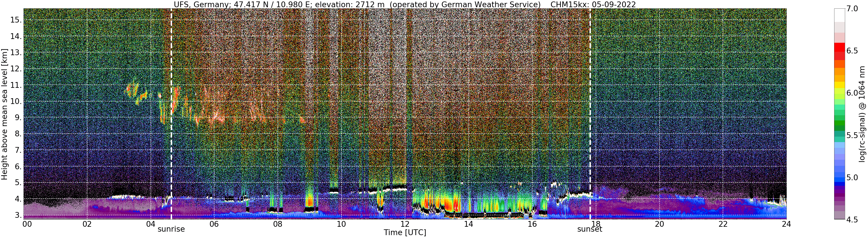
Task: Click the 8. height axis tick
Action: (18, 134)
